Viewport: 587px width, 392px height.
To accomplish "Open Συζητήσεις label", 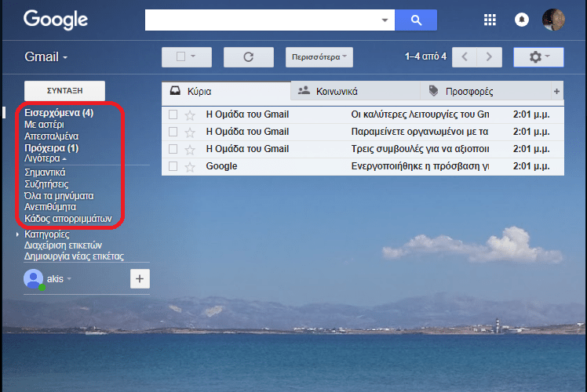I will click(46, 184).
